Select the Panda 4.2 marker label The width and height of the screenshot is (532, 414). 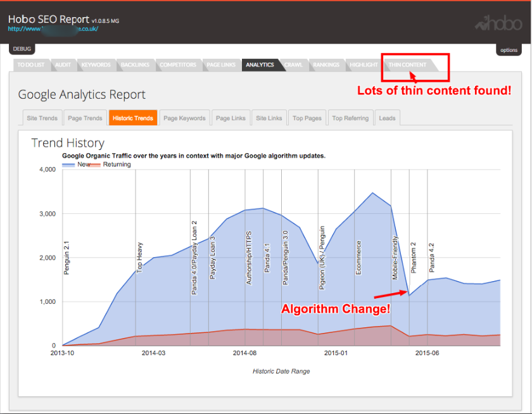pos(431,258)
